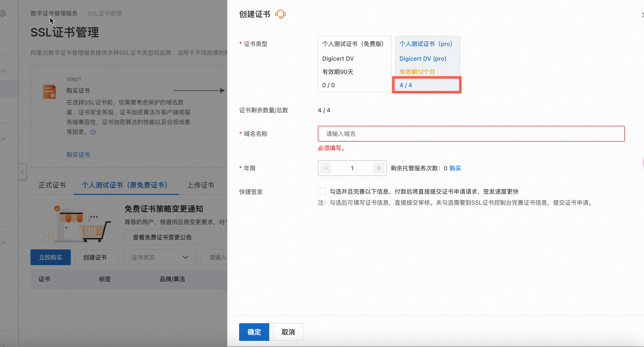Click the 免费证书策略变更通知 heading
This screenshot has height=347, width=644.
click(164, 209)
